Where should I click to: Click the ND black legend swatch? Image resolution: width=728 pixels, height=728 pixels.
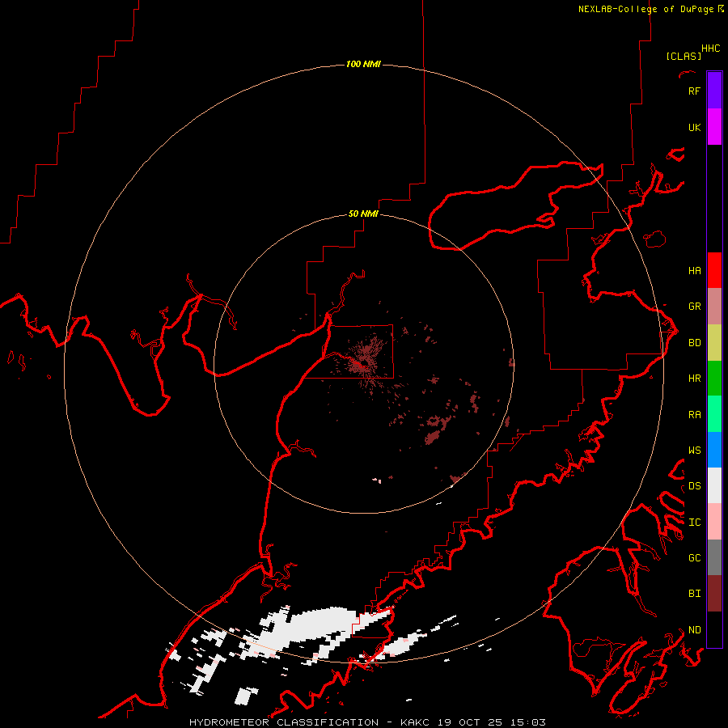coord(714,629)
